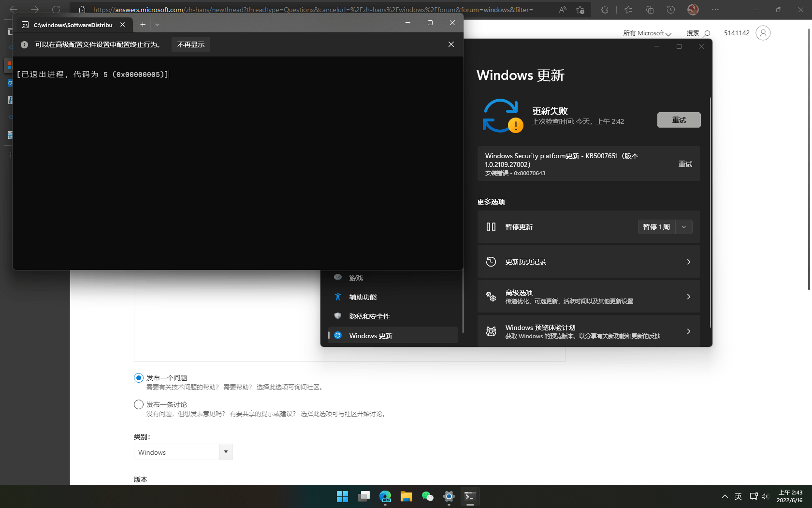The width and height of the screenshot is (812, 508).
Task: Show hidden system tray icons
Action: coord(725,496)
